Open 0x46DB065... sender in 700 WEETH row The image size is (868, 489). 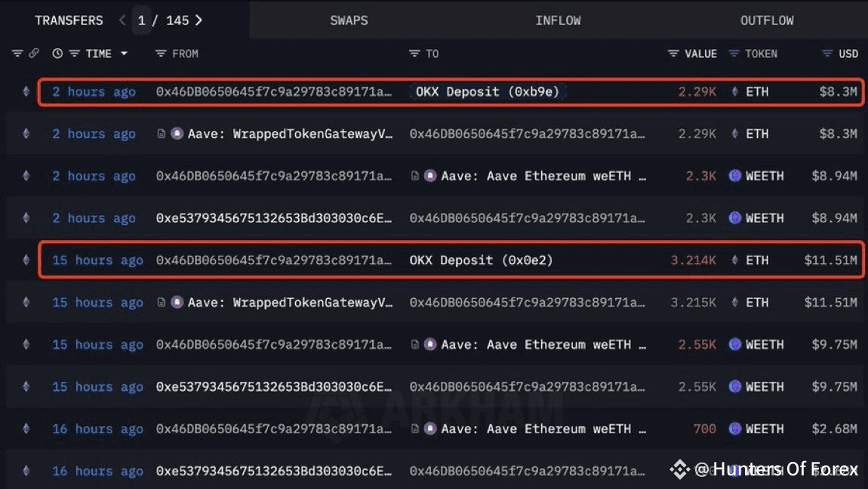(274, 429)
